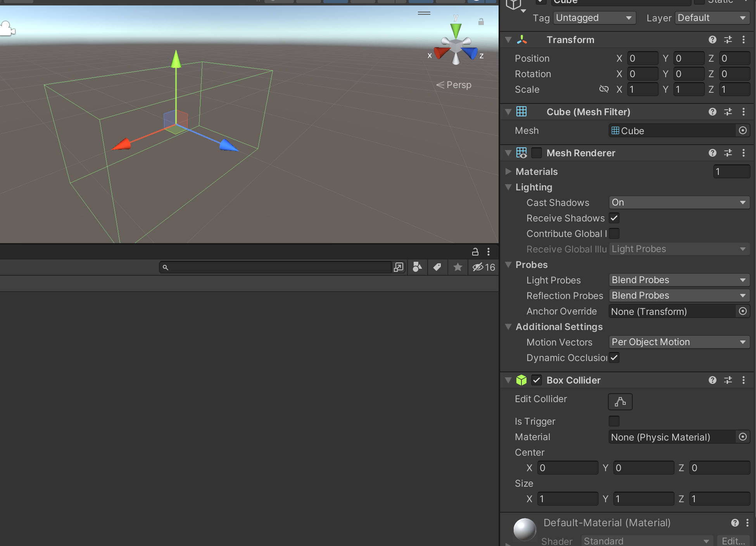The height and width of the screenshot is (546, 756).
Task: Open the Mesh object picker circle icon
Action: (743, 130)
